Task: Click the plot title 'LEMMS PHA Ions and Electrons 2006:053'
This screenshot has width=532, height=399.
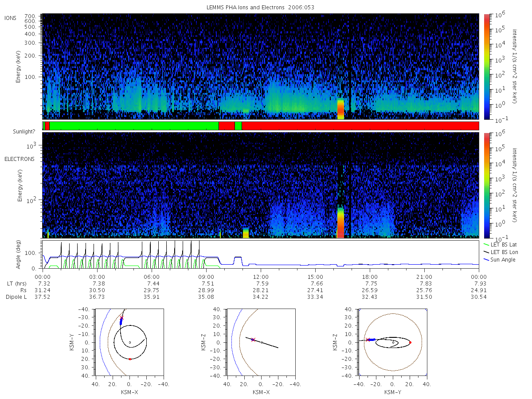Action: pos(261,8)
